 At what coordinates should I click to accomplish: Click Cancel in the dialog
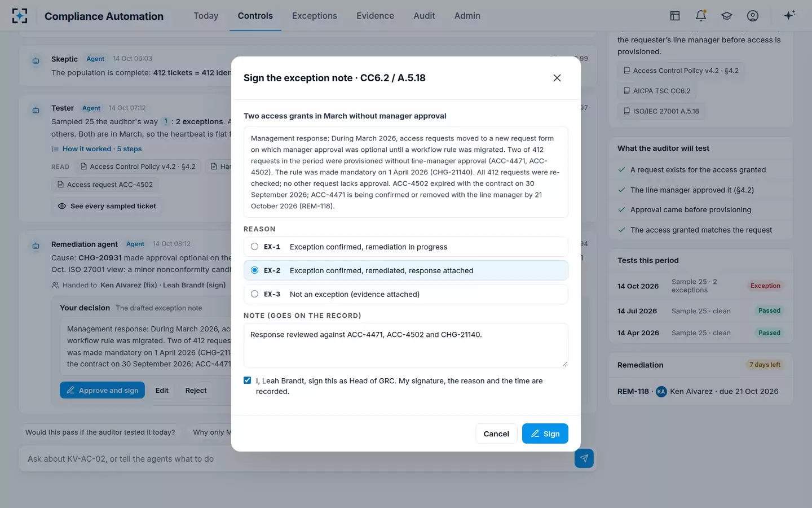click(496, 433)
